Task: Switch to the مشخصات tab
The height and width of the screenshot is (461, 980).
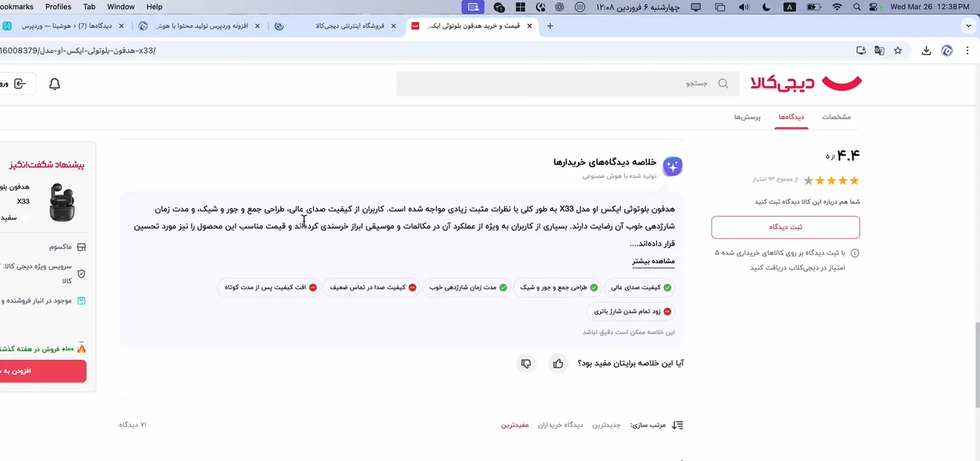Action: tap(836, 116)
